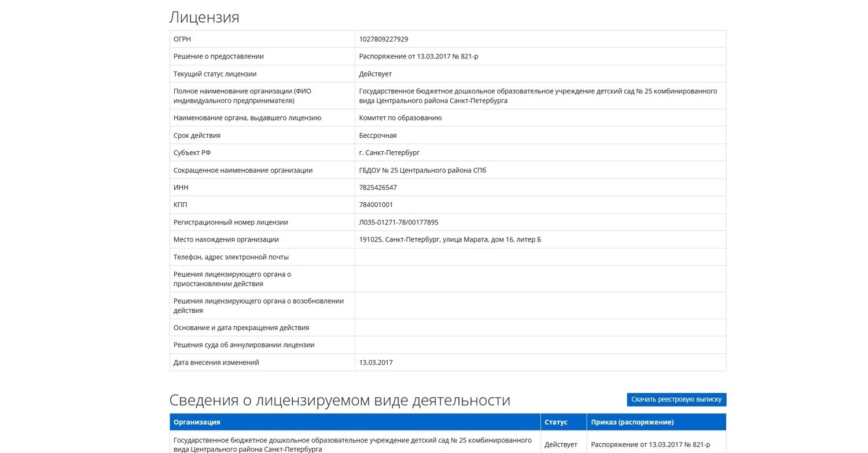Click short name 'ГБДОУ № 25 Центрального района СПб'

(422, 170)
